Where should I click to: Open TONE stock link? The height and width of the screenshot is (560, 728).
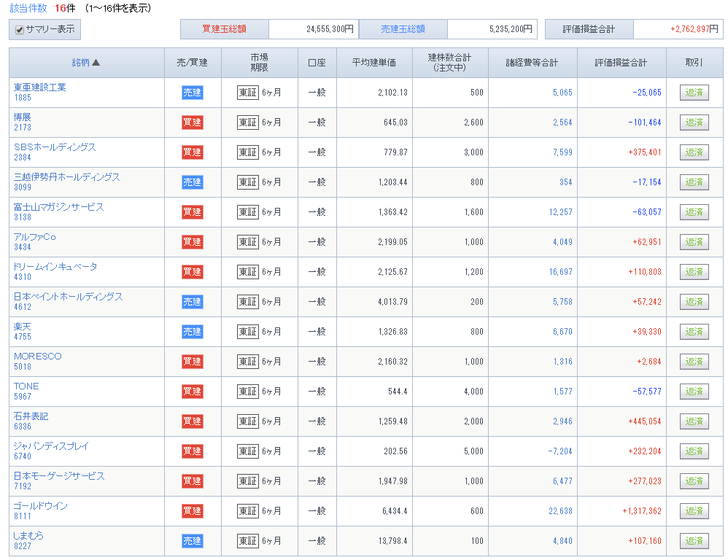pos(26,386)
